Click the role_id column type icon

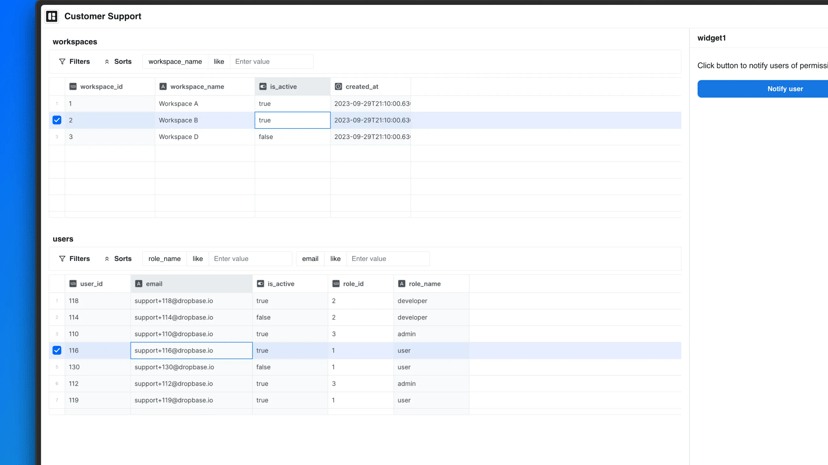[x=336, y=284]
